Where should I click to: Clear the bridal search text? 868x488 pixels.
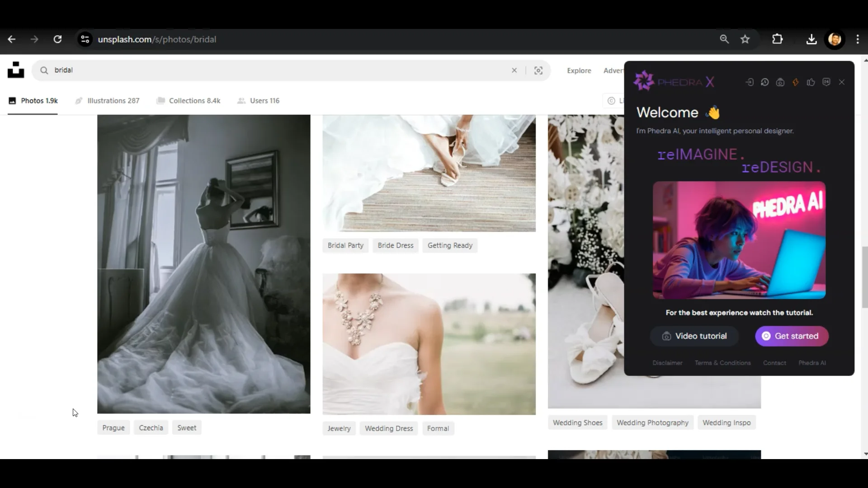point(514,70)
